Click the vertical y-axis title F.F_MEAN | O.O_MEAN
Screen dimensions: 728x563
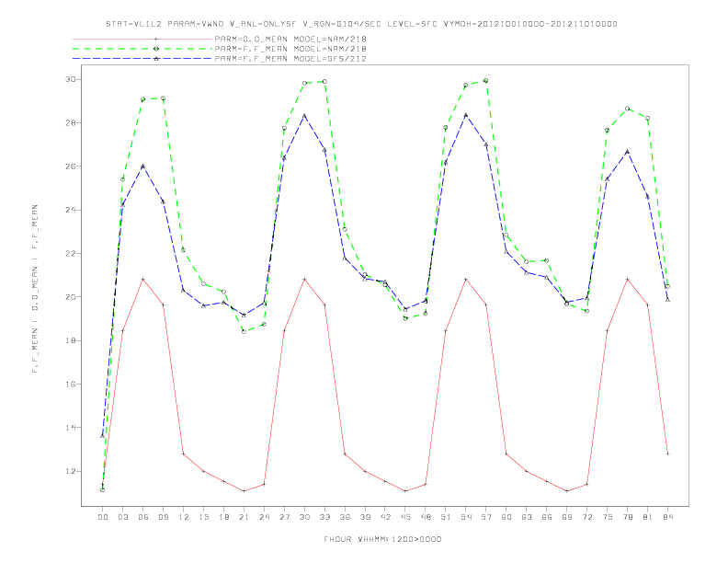(35, 289)
